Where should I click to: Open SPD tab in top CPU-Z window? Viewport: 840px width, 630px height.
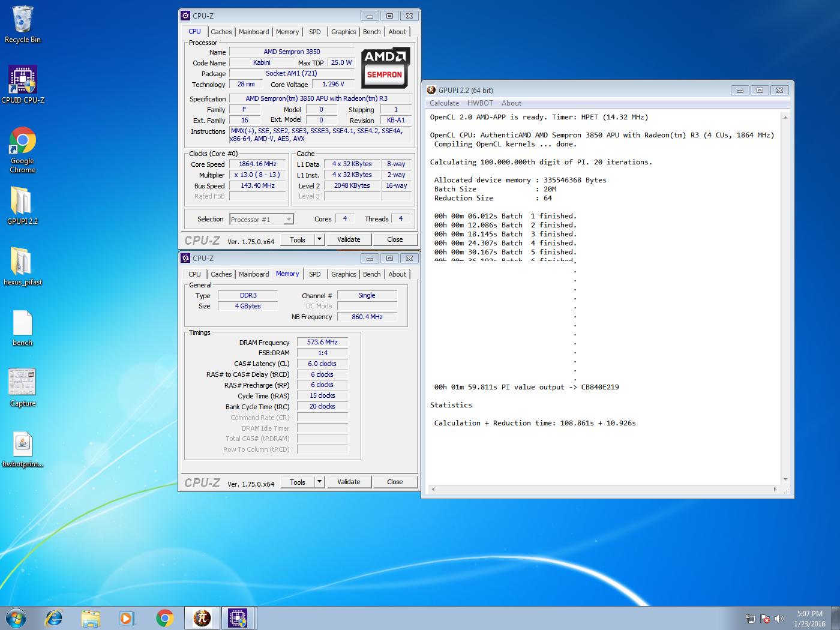(x=315, y=32)
